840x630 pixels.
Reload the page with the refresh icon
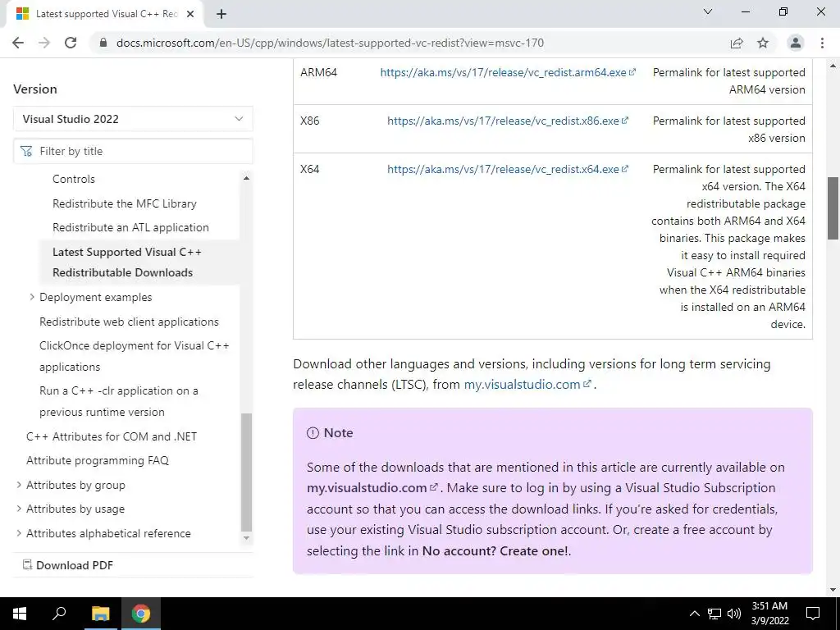click(x=71, y=43)
